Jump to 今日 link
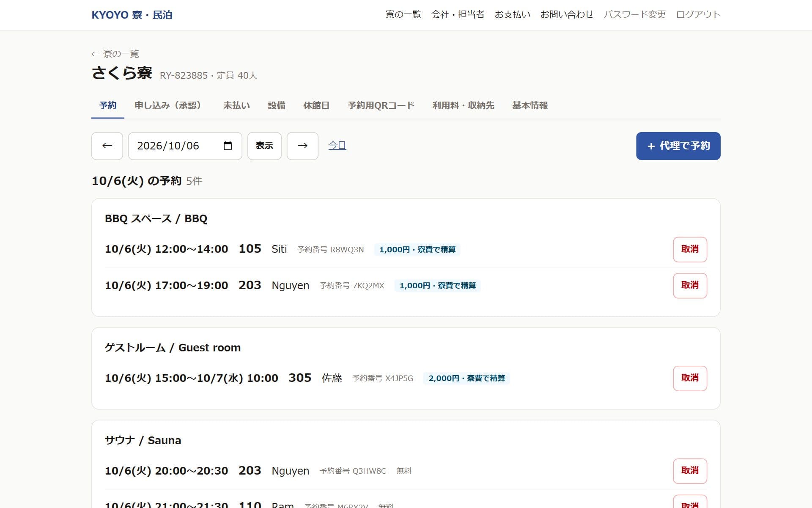812x508 pixels. pos(337,145)
